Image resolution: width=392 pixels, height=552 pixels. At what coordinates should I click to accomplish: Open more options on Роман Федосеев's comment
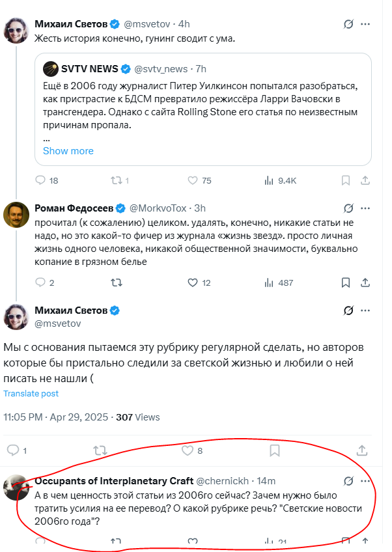pos(366,208)
